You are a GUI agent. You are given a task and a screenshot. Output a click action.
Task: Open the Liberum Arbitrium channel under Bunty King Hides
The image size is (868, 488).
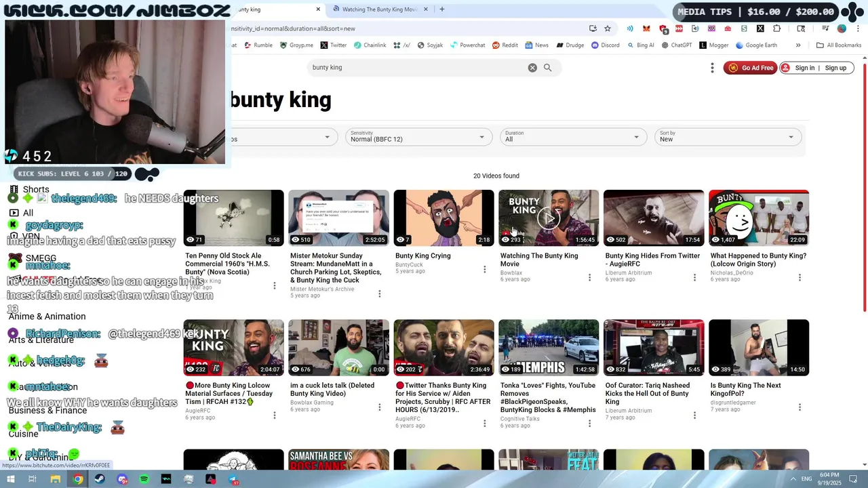pyautogui.click(x=629, y=273)
